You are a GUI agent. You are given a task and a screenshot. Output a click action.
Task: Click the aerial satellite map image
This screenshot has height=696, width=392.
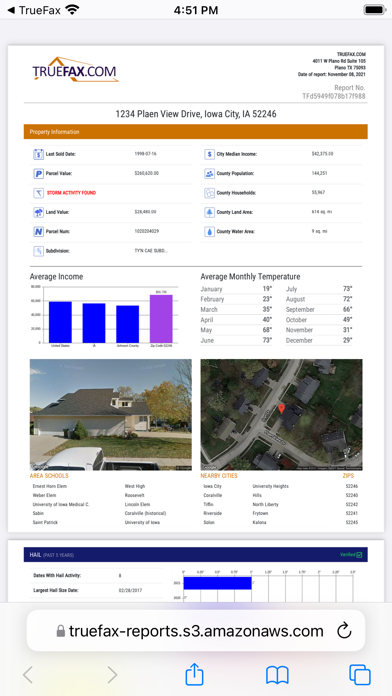pyautogui.click(x=281, y=415)
